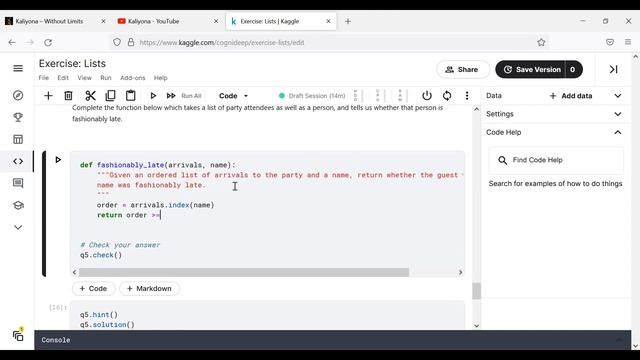Screen dimensions: 640x360
Task: Run the fashionably_late cell play button
Action: click(58, 160)
